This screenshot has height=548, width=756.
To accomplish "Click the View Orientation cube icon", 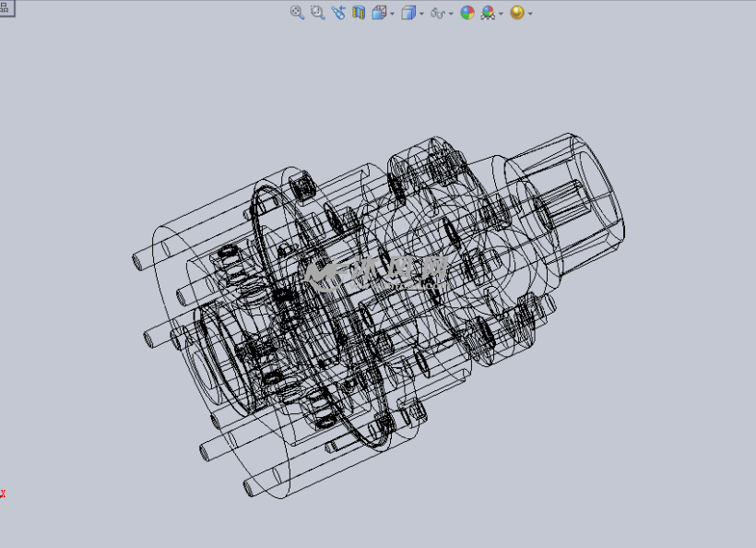I will click(379, 12).
